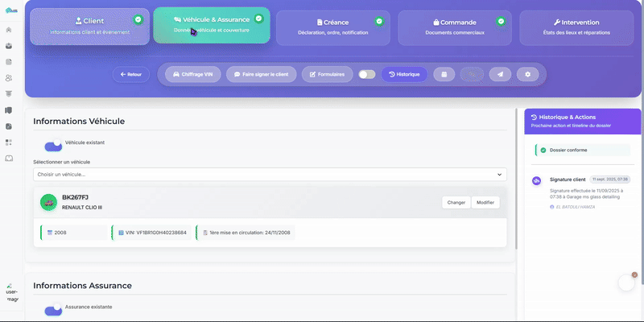Image resolution: width=644 pixels, height=322 pixels.
Task: Click the Signature client timeline icon
Action: pyautogui.click(x=536, y=181)
